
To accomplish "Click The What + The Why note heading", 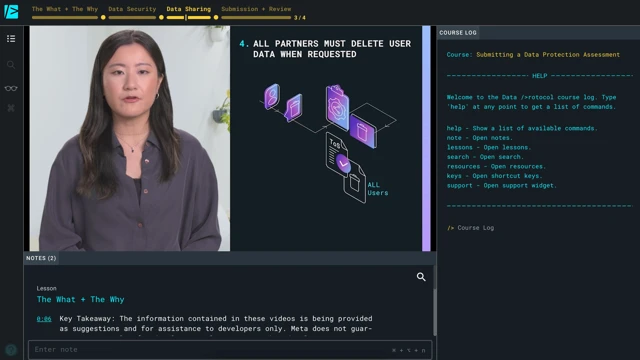I will coord(80,300).
